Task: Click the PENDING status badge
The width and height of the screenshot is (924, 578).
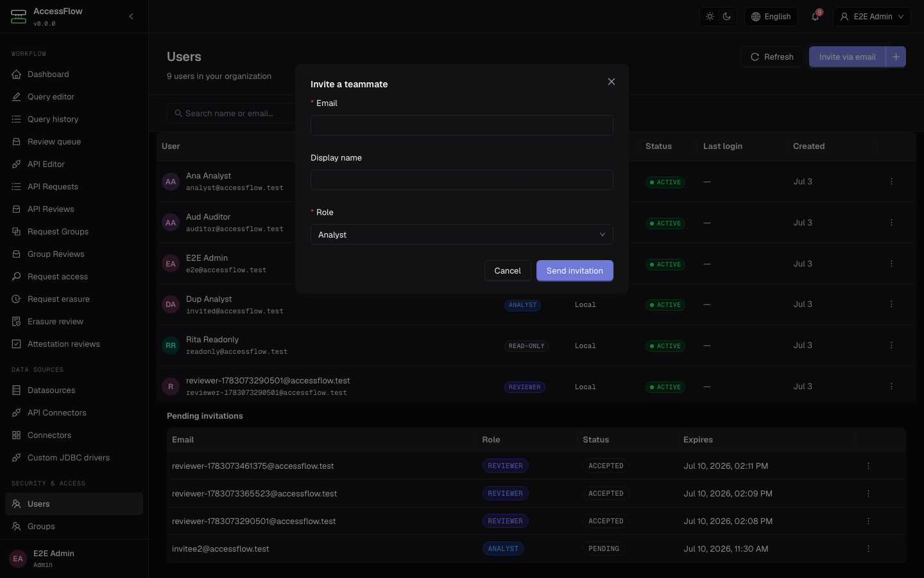Action: (x=604, y=549)
